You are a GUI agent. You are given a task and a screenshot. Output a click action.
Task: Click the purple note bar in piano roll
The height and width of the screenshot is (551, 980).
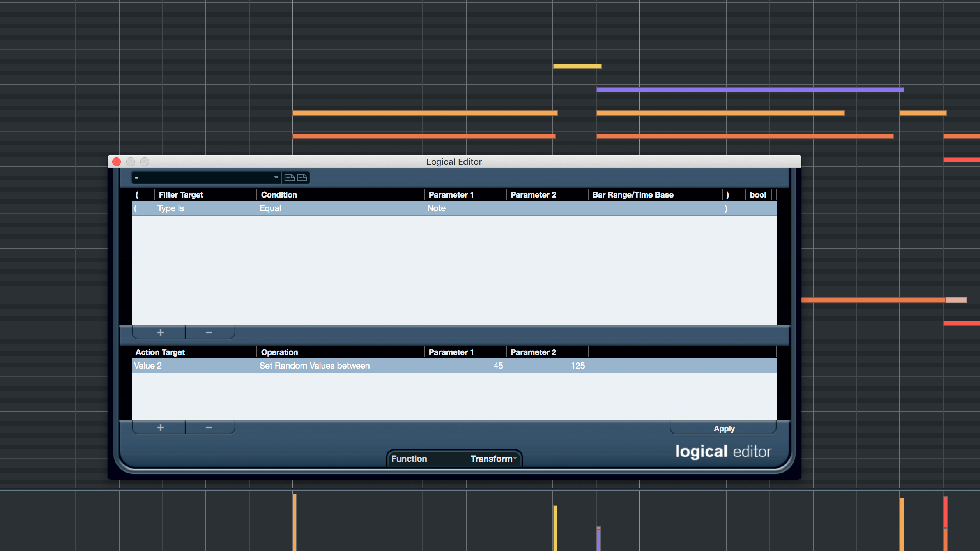click(750, 90)
